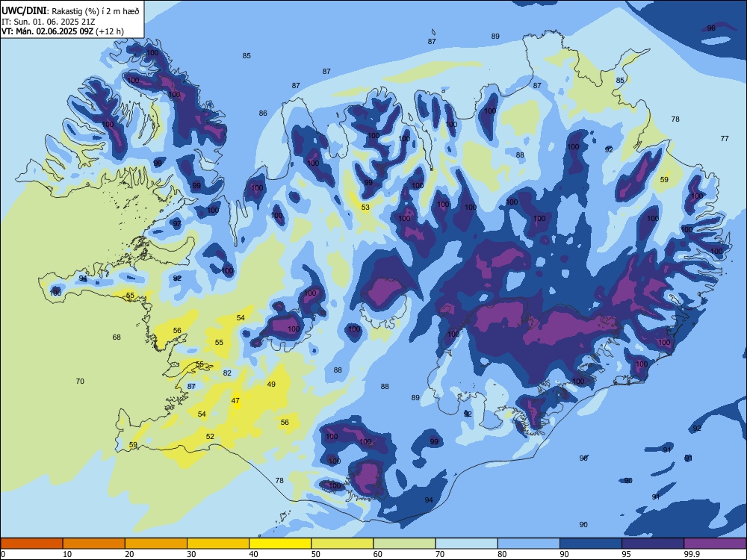This screenshot has width=747, height=560.
Task: Click the 'VT: Mán. 02.06.2025 09Z' line
Action: point(47,31)
